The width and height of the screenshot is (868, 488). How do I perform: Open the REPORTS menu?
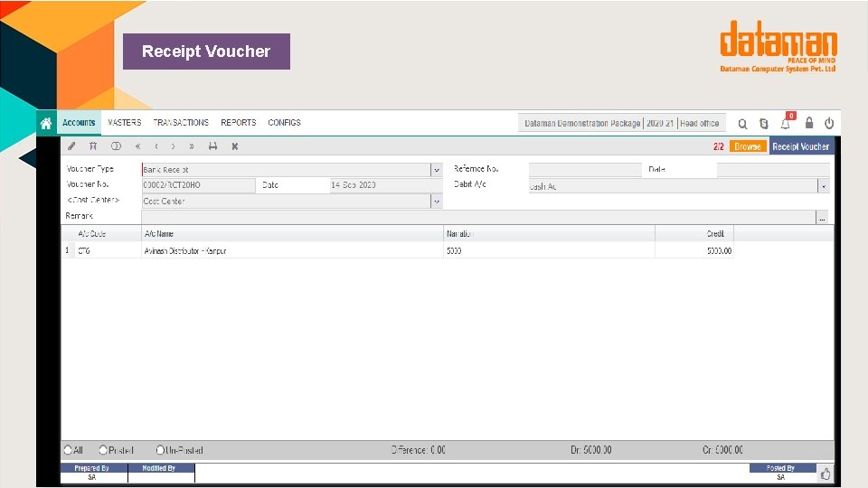[239, 122]
